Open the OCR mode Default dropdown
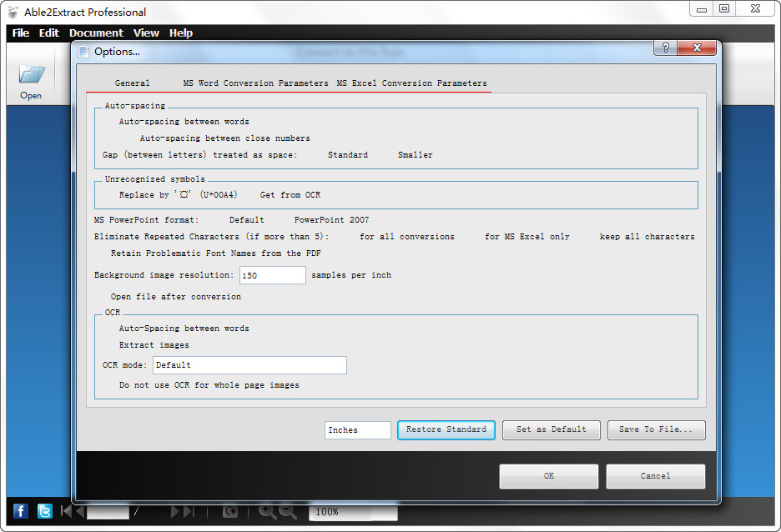Viewport: 781px width, 532px height. pyautogui.click(x=249, y=365)
